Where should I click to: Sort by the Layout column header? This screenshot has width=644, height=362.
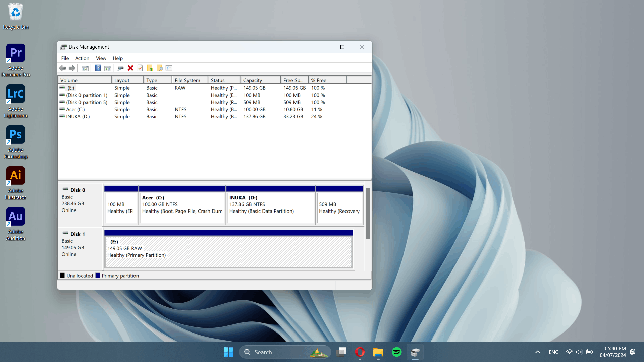coord(127,80)
